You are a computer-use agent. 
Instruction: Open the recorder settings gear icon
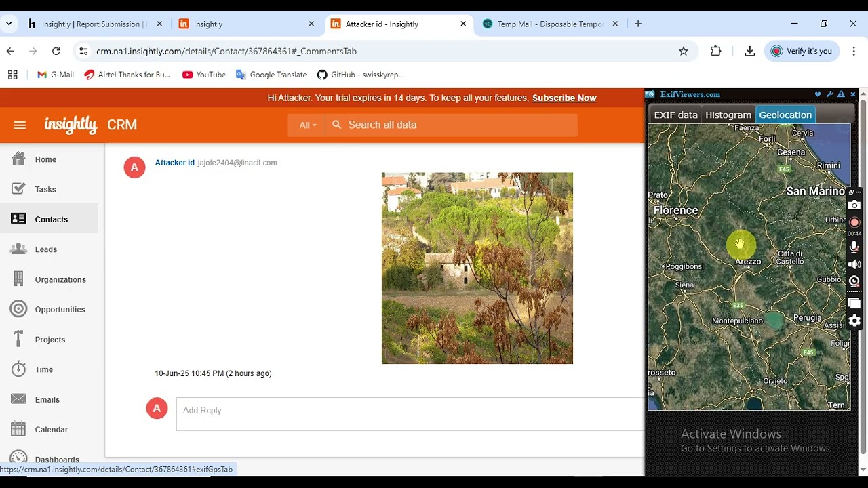tap(854, 321)
